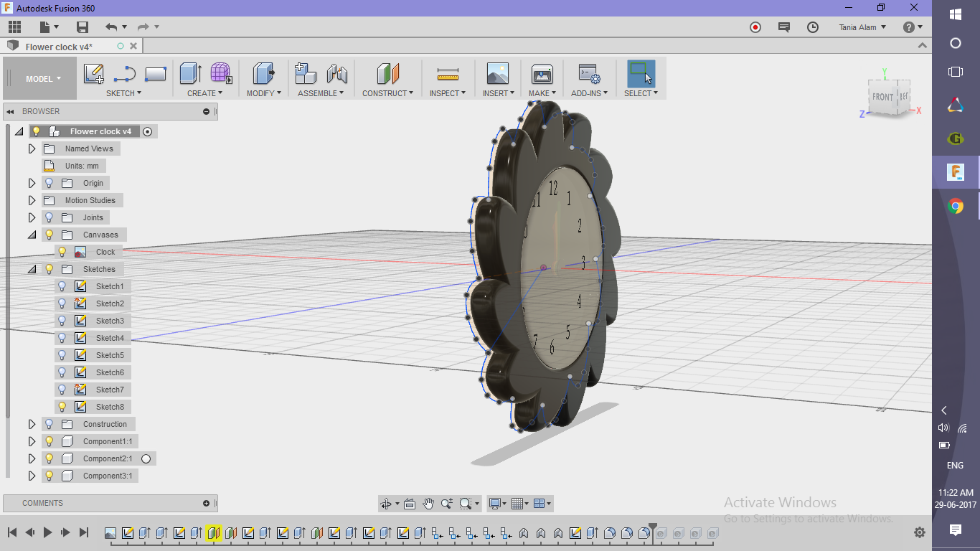Image resolution: width=980 pixels, height=551 pixels.
Task: Open the INSPECT menu
Action: coord(448,93)
